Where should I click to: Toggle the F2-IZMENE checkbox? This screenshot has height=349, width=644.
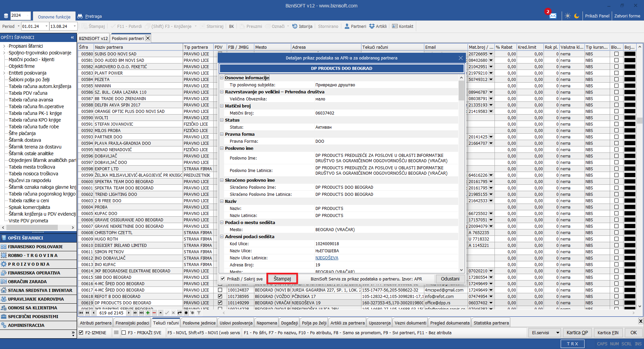pyautogui.click(x=81, y=333)
